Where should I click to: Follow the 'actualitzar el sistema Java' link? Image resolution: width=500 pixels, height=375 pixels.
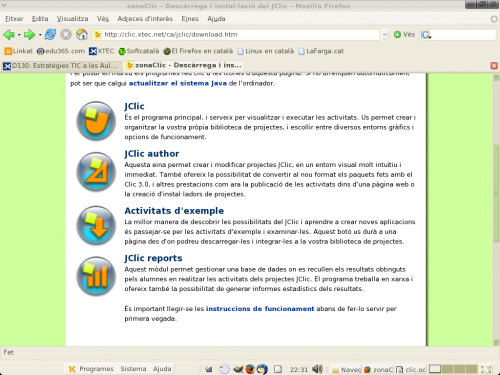point(178,83)
